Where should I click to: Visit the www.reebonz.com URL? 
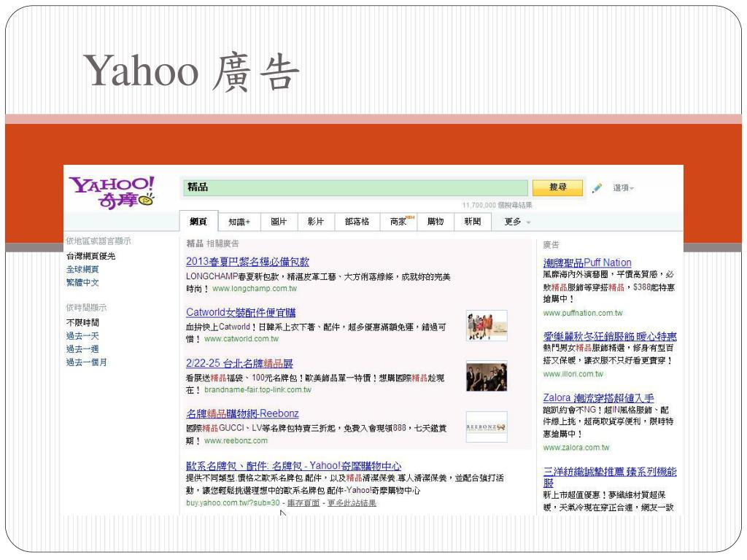236,440
